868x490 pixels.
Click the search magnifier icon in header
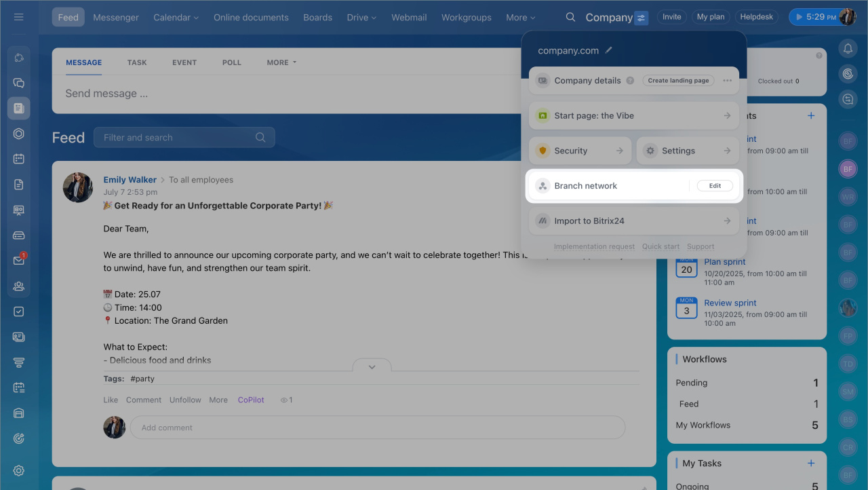tap(570, 17)
